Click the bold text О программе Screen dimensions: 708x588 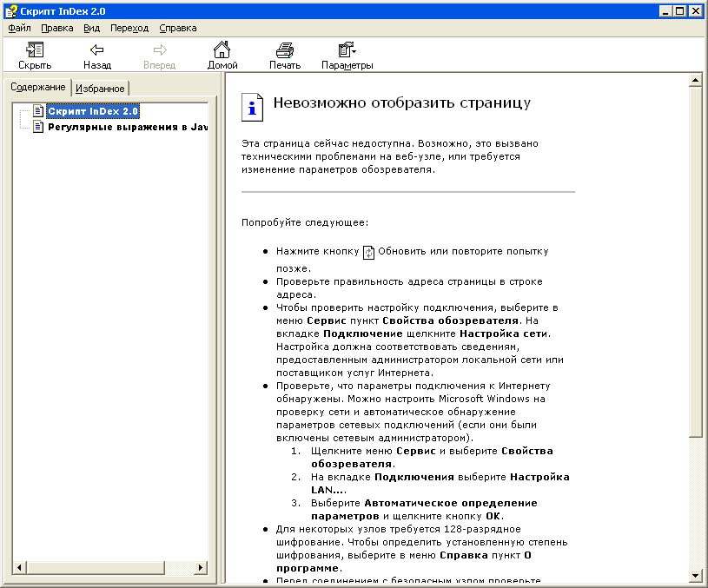tap(404, 561)
